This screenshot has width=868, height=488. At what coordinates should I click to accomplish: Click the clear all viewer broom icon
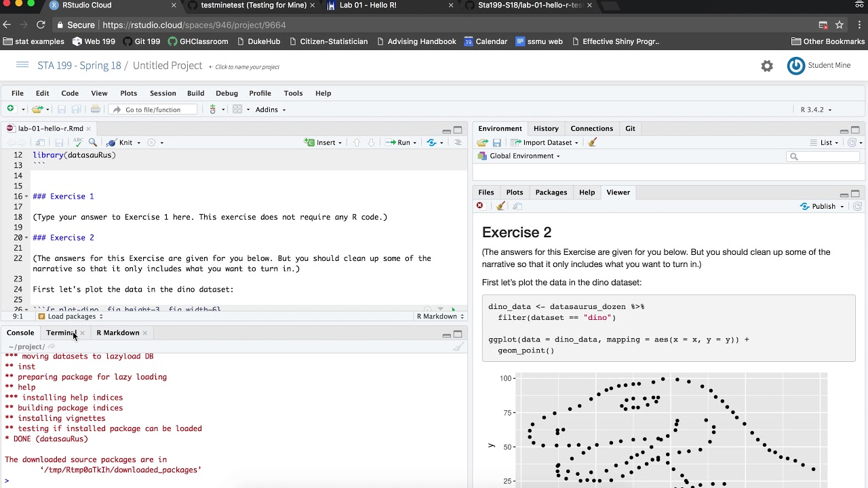coord(500,206)
